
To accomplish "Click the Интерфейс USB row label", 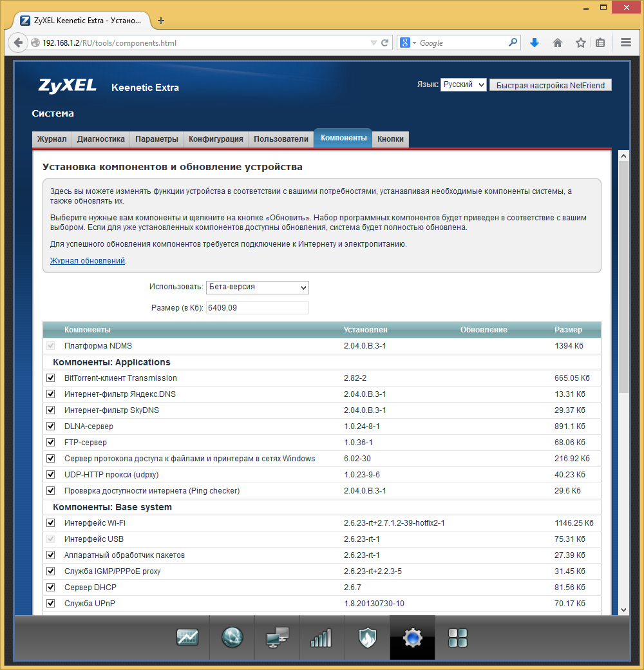I will pos(94,539).
